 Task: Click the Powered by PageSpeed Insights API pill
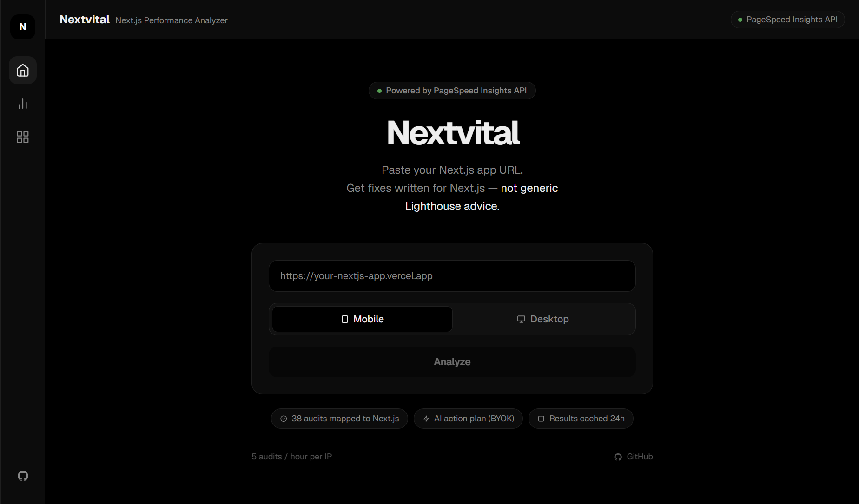pos(452,91)
